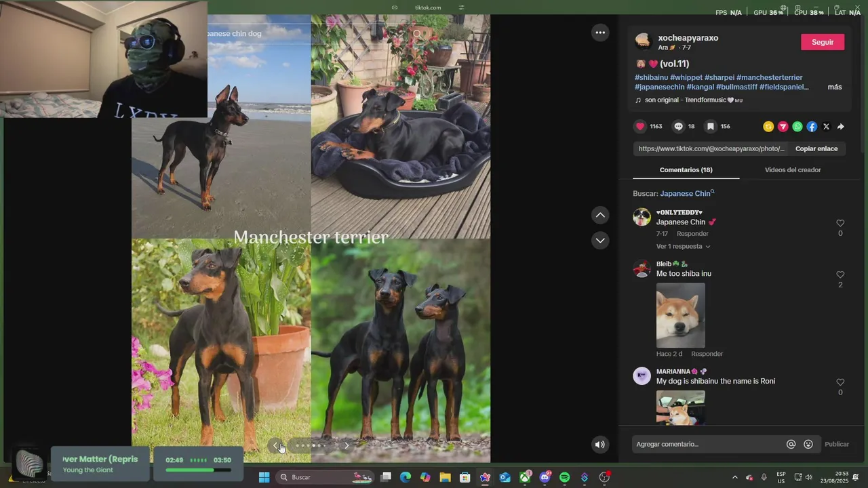Open the Windows Start menu

pos(264,477)
